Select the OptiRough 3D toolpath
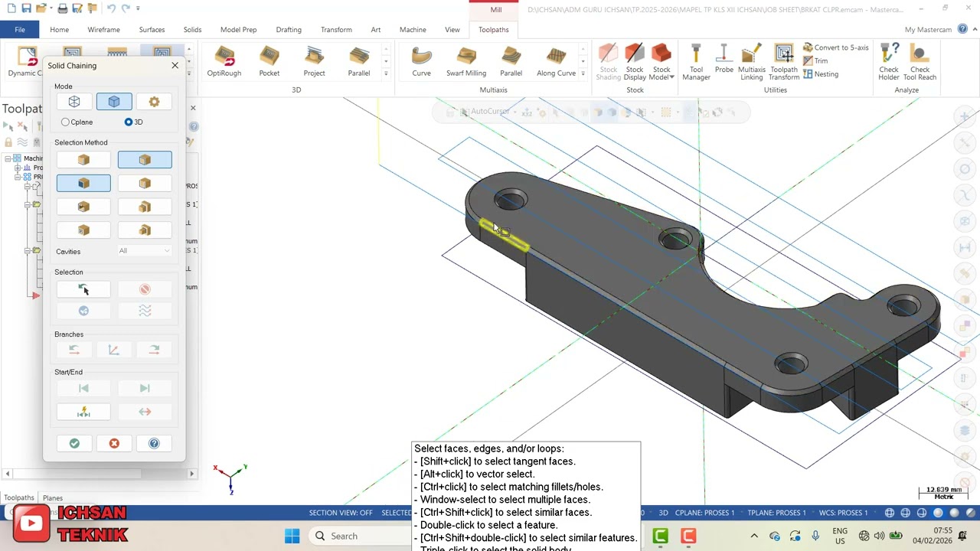 [x=224, y=61]
